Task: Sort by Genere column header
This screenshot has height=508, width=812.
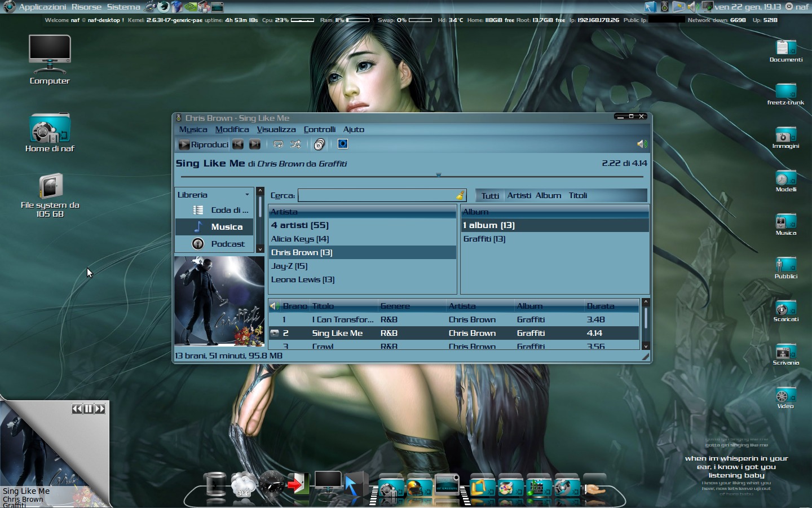Action: 412,306
